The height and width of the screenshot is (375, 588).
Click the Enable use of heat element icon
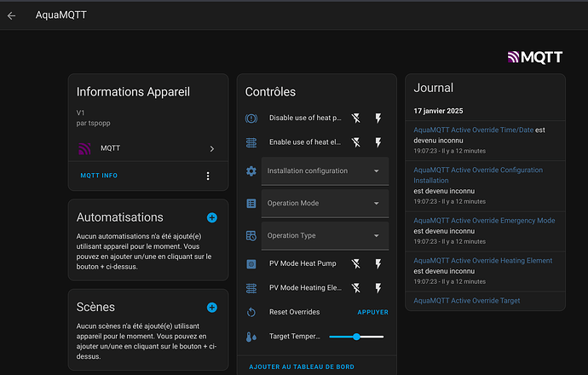(x=251, y=142)
